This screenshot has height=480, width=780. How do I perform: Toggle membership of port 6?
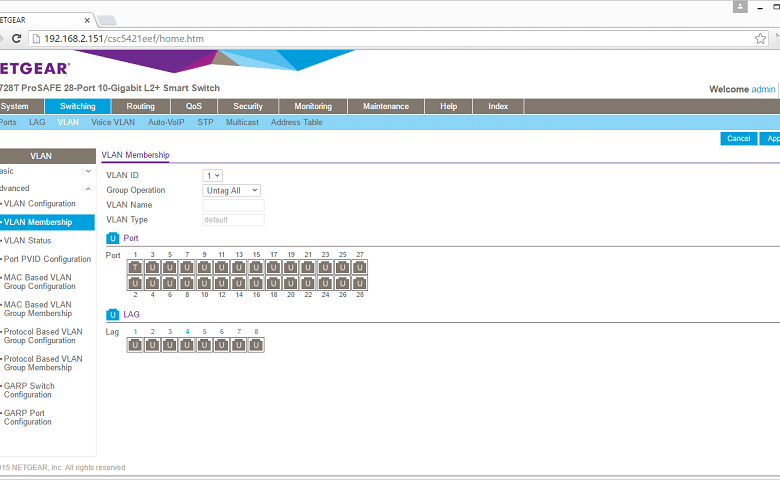click(170, 284)
